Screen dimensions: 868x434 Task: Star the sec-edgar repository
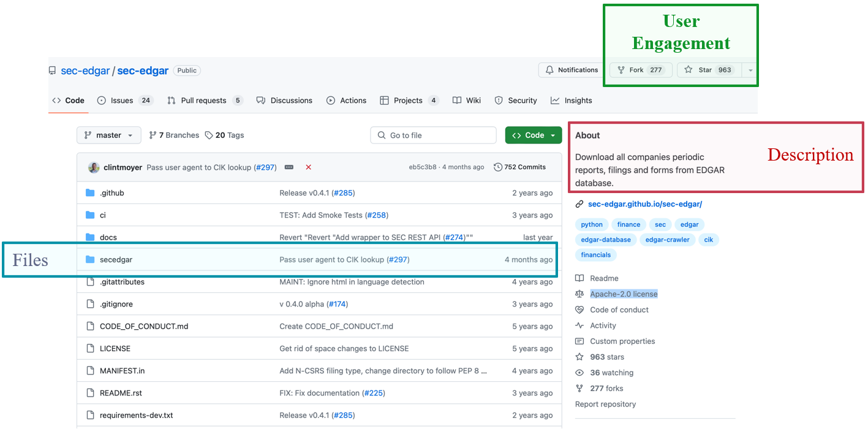tap(709, 70)
